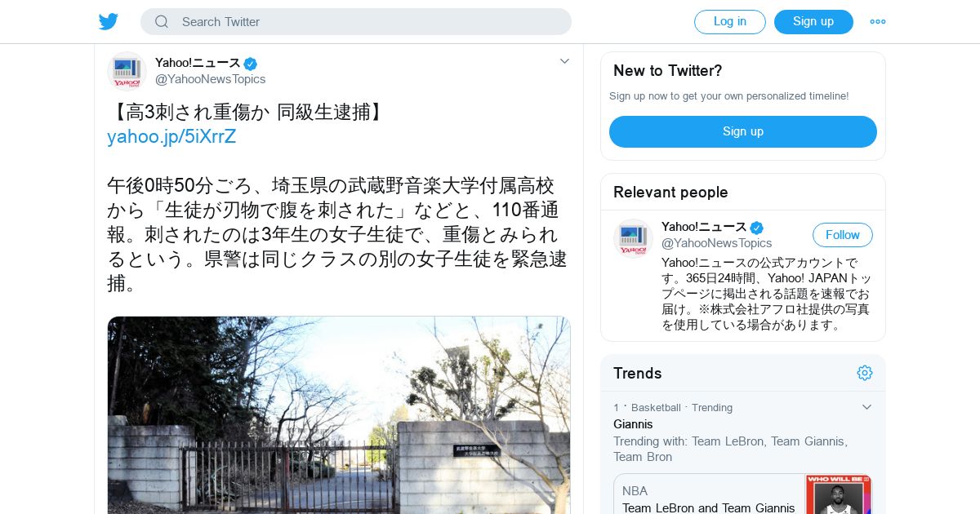This screenshot has height=514, width=980.
Task: Open the Giannis trending topic
Action: [633, 424]
